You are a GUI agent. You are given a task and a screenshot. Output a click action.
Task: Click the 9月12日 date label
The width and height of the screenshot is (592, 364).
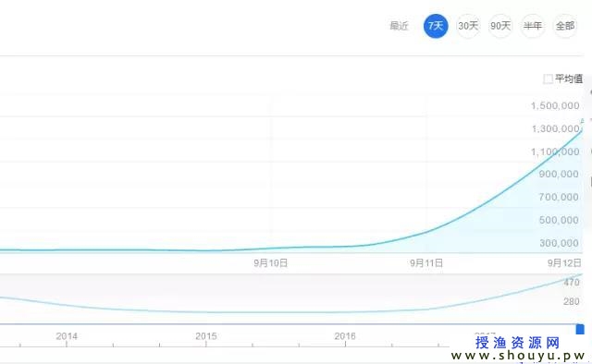(564, 263)
